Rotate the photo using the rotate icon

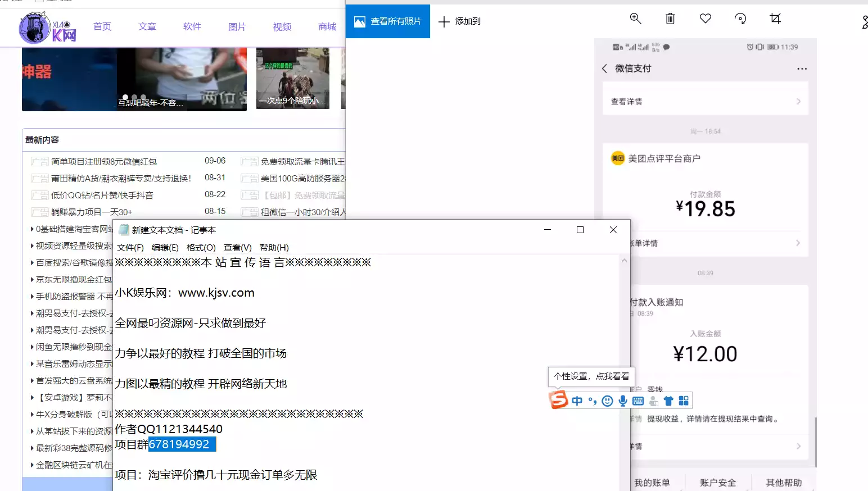click(x=740, y=19)
